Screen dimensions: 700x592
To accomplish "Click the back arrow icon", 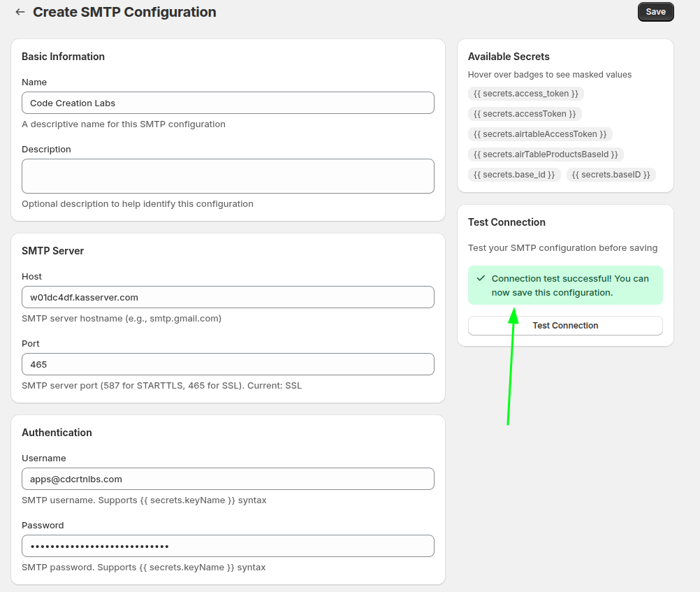I will [20, 12].
